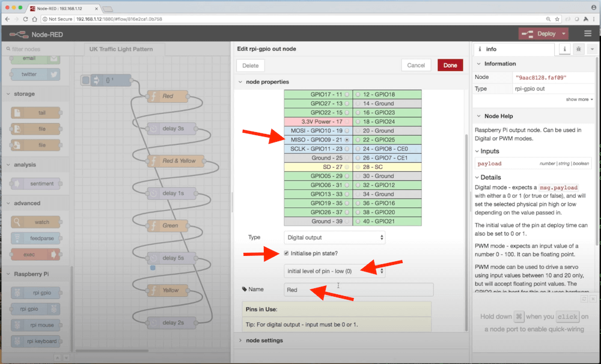601x364 pixels.
Task: Click the Name input field containing Red
Action: [359, 290]
